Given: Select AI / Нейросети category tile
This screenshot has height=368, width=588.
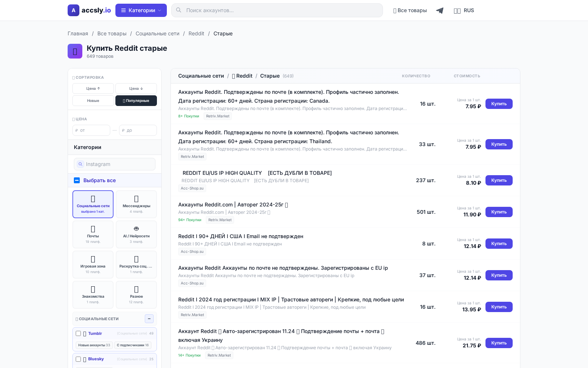Looking at the screenshot, I should (136, 234).
